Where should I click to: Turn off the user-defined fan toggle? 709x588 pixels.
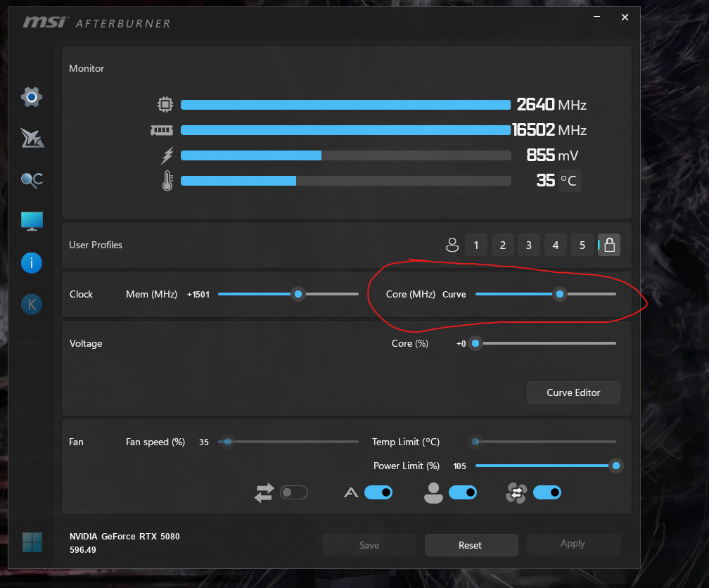click(463, 492)
